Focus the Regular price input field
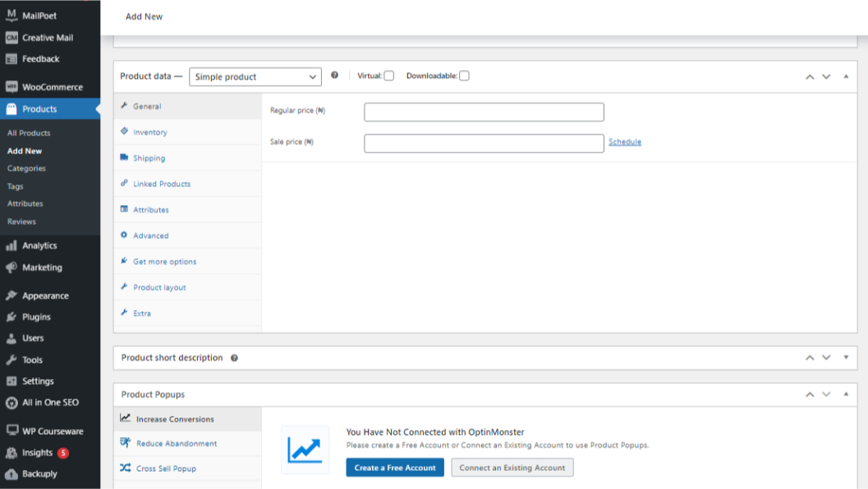Viewport: 868px width, 489px height. tap(484, 112)
